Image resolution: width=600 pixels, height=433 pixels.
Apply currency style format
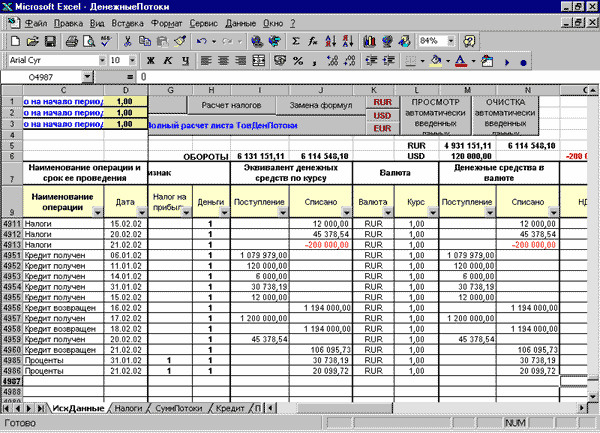tap(280, 61)
